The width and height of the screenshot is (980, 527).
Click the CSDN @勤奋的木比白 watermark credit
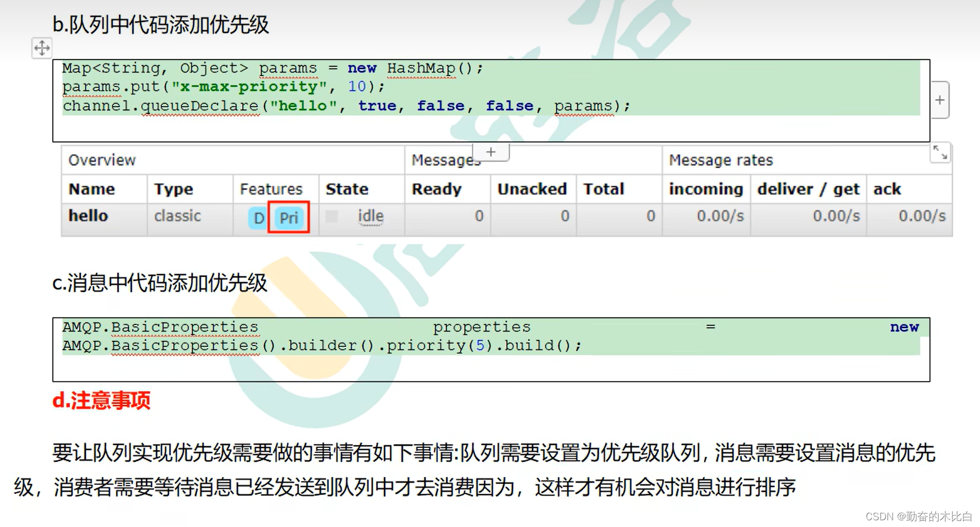coord(919,516)
